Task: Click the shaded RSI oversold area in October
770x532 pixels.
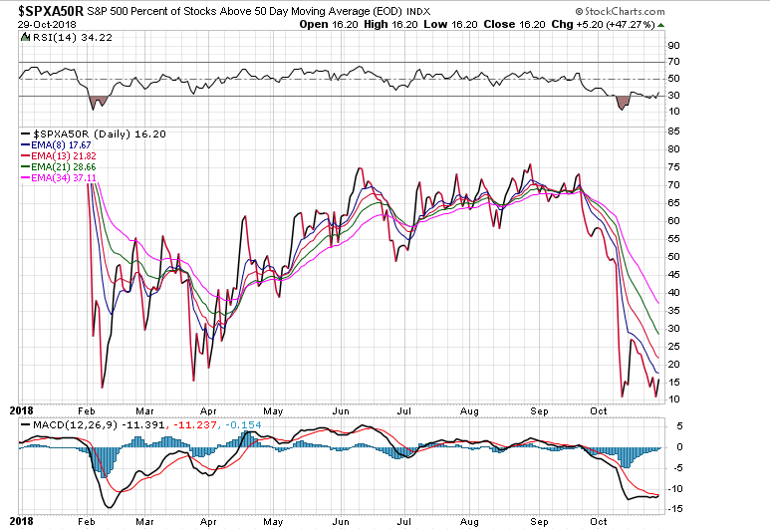Action: [624, 102]
